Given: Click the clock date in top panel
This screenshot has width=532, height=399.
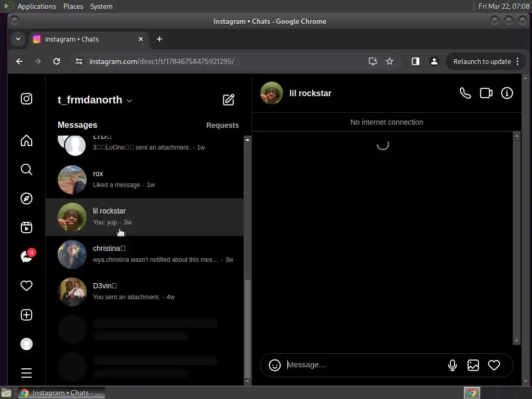Looking at the screenshot, I should [x=504, y=6].
